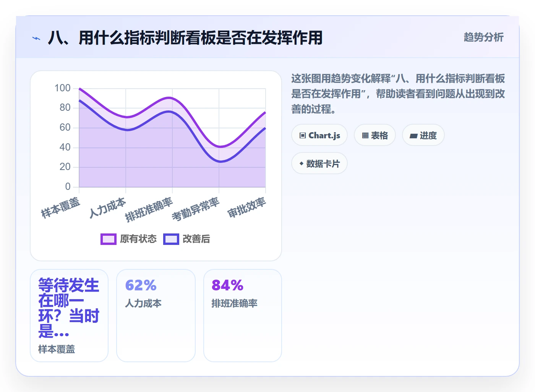Screen dimensions: 535x392
Task: Click the lightning icon beside the heading
Action: [x=36, y=38]
